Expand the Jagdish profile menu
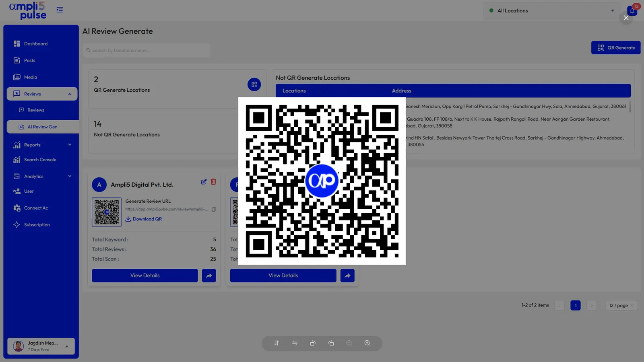The width and height of the screenshot is (644, 362). 41,346
